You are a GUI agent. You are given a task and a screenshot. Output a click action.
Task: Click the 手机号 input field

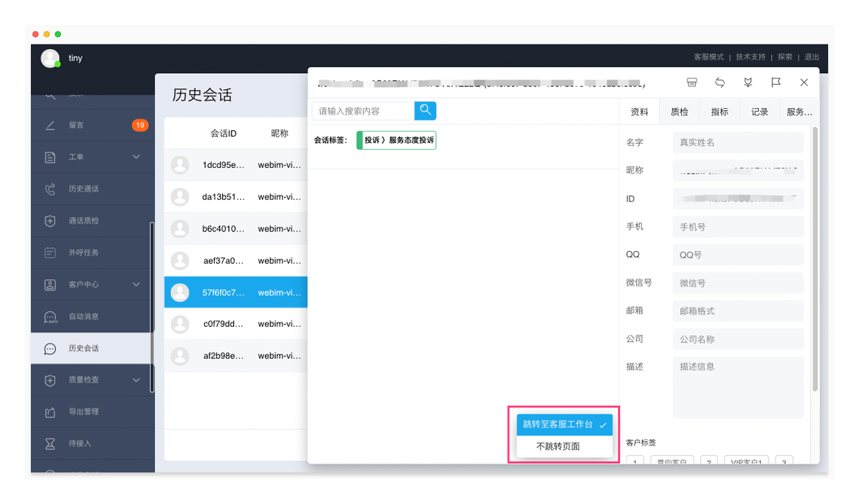738,228
